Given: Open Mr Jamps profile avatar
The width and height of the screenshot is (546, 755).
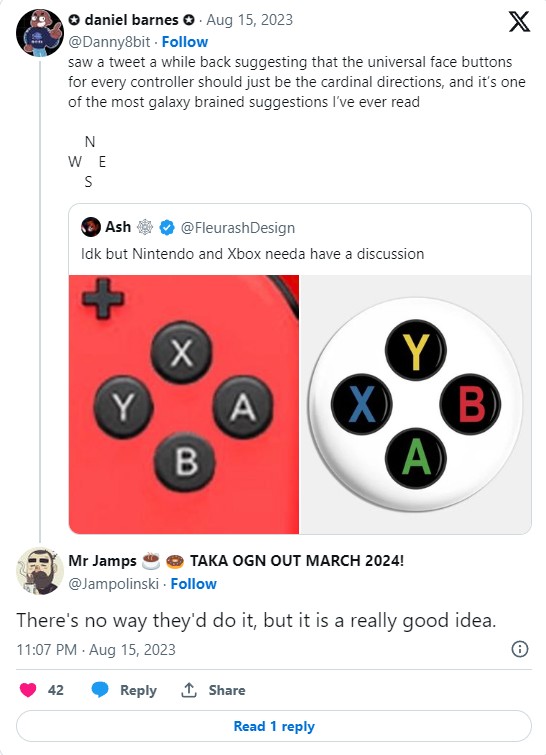Looking at the screenshot, I should pyautogui.click(x=40, y=571).
